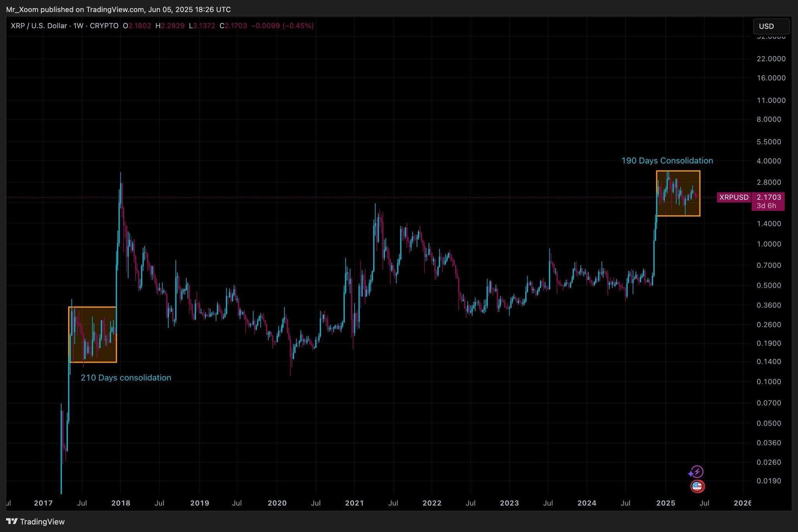Click the 2021 label on the time axis
The width and height of the screenshot is (798, 532).
pos(355,503)
